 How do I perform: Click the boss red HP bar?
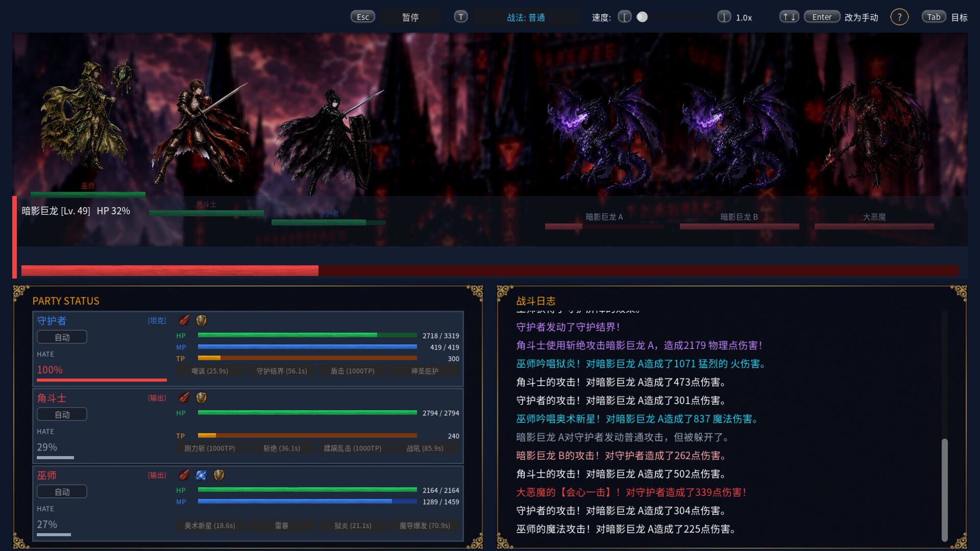pos(490,270)
